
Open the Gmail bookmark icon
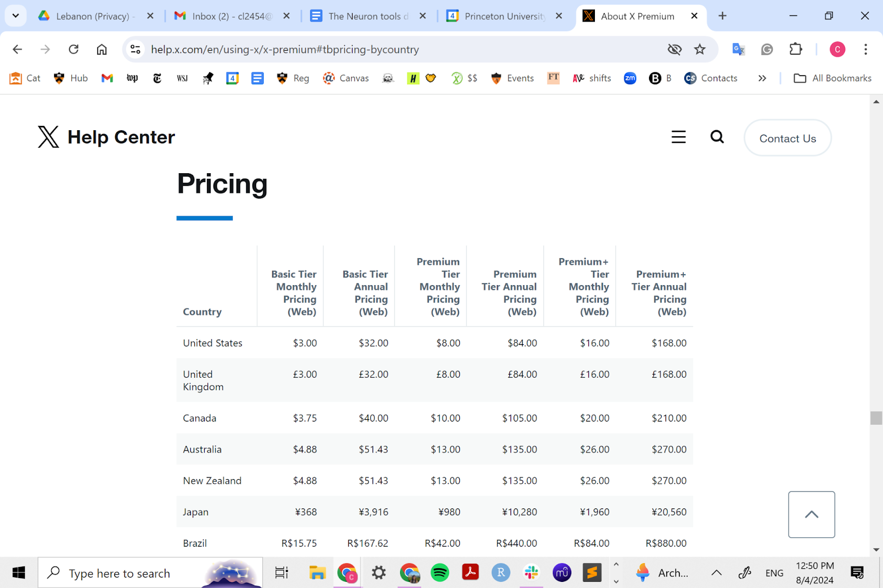107,78
